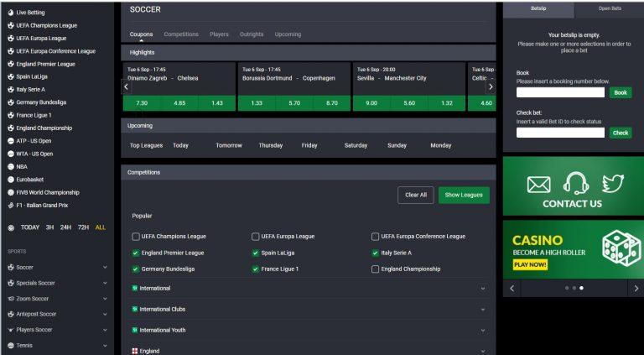
Task: Switch to the Outrights tab
Action: pos(252,34)
